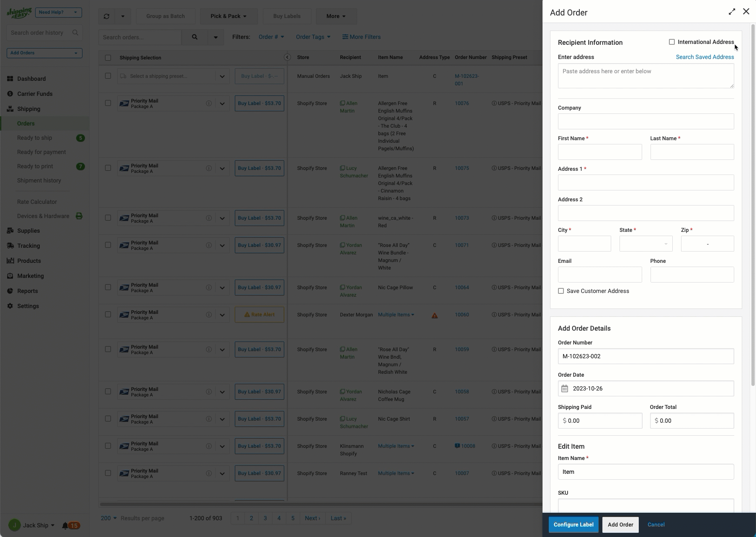This screenshot has height=537, width=756.
Task: Click the Settings gear icon in sidebar
Action: click(10, 306)
